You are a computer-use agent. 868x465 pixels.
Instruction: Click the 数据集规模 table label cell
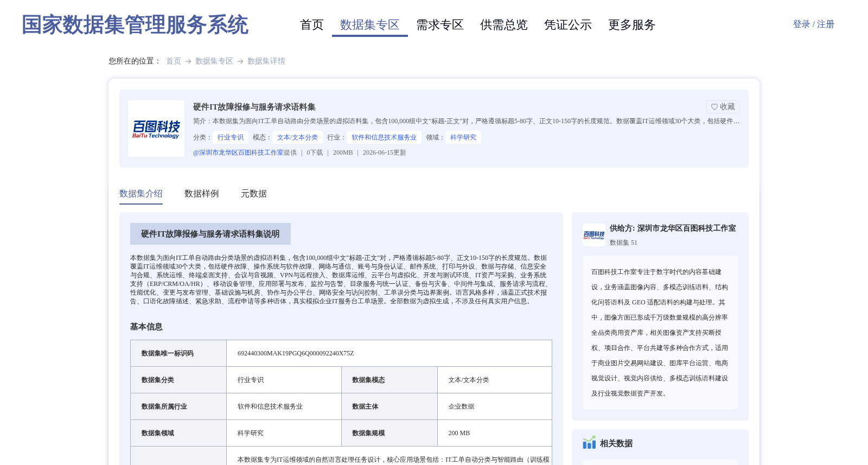click(390, 433)
